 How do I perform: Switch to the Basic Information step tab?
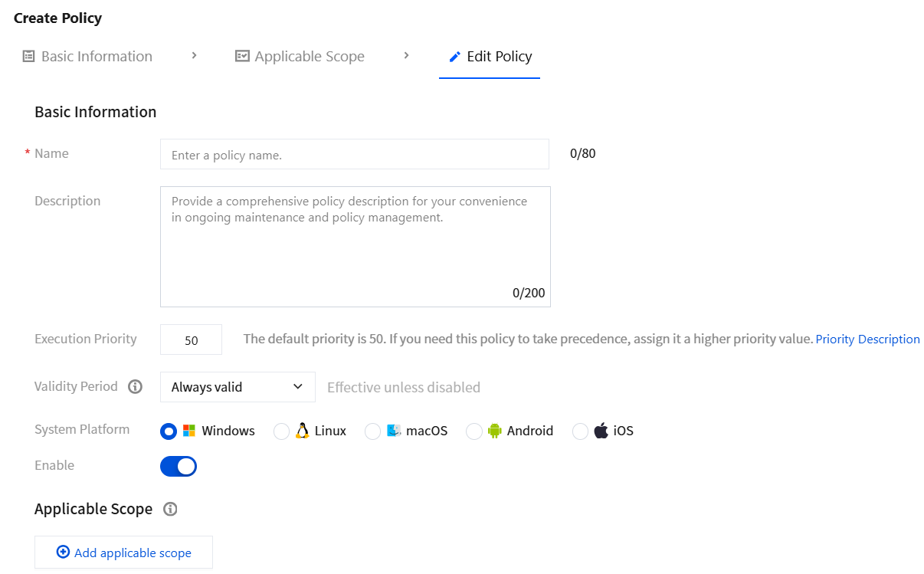pos(87,57)
